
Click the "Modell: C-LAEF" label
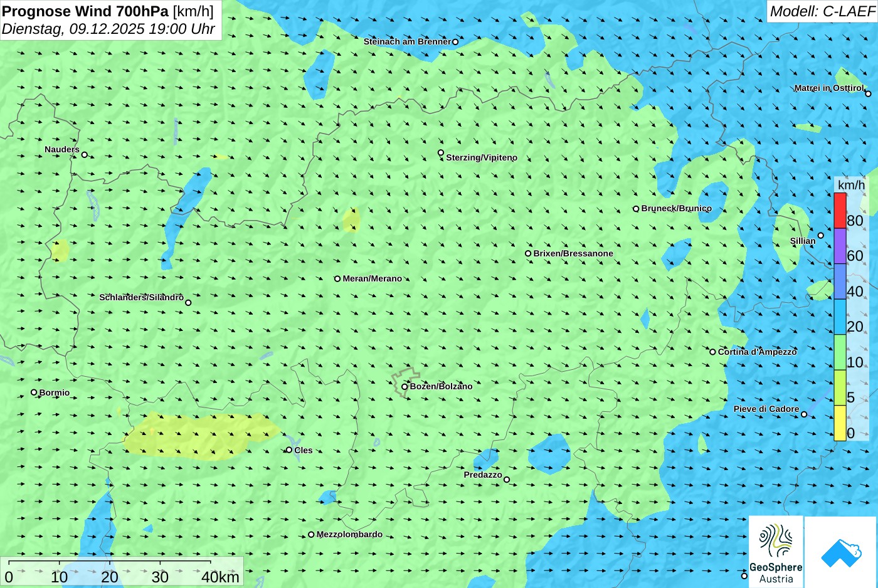[822, 11]
